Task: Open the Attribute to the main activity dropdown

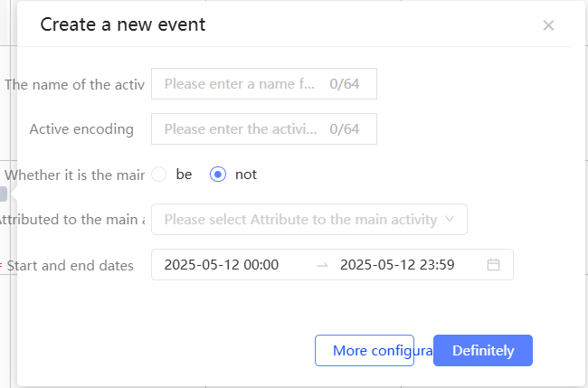Action: click(308, 220)
